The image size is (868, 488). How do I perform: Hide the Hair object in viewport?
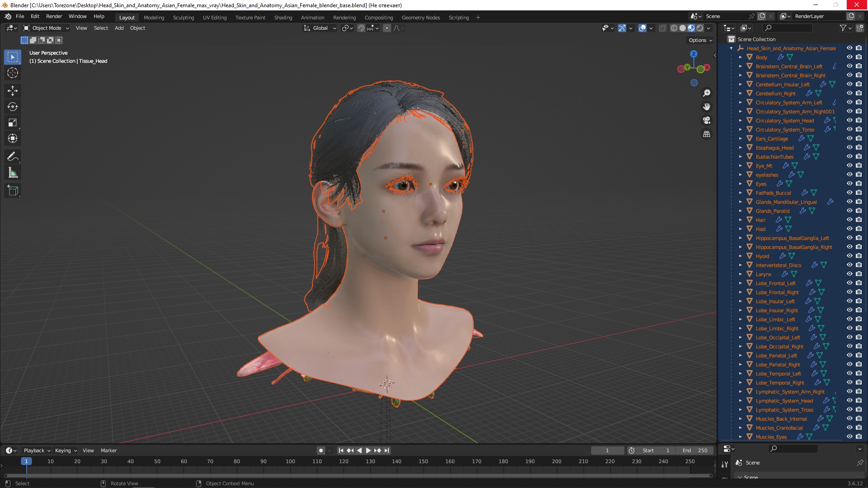[849, 220]
